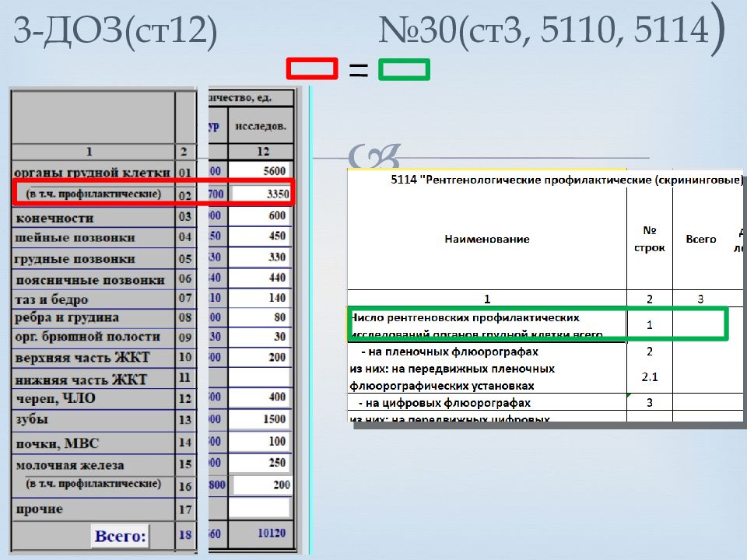
Task: Select row 'на цифровых флюорографах'
Action: tap(449, 403)
